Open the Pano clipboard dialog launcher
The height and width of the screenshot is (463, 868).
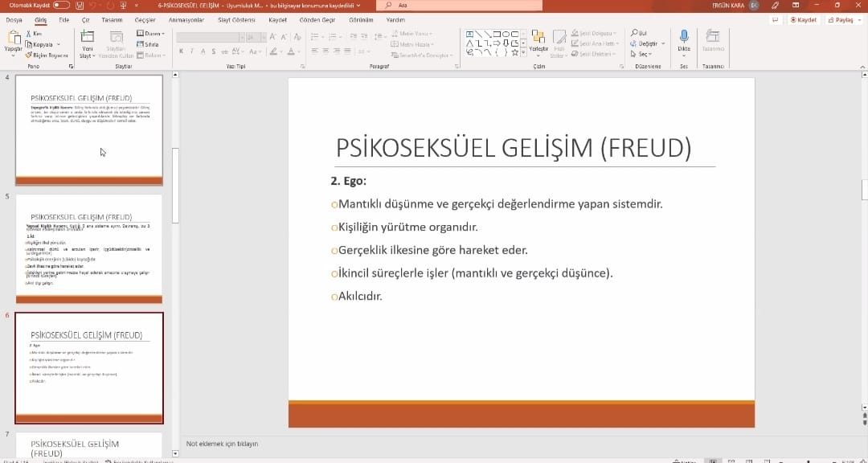pos(71,67)
